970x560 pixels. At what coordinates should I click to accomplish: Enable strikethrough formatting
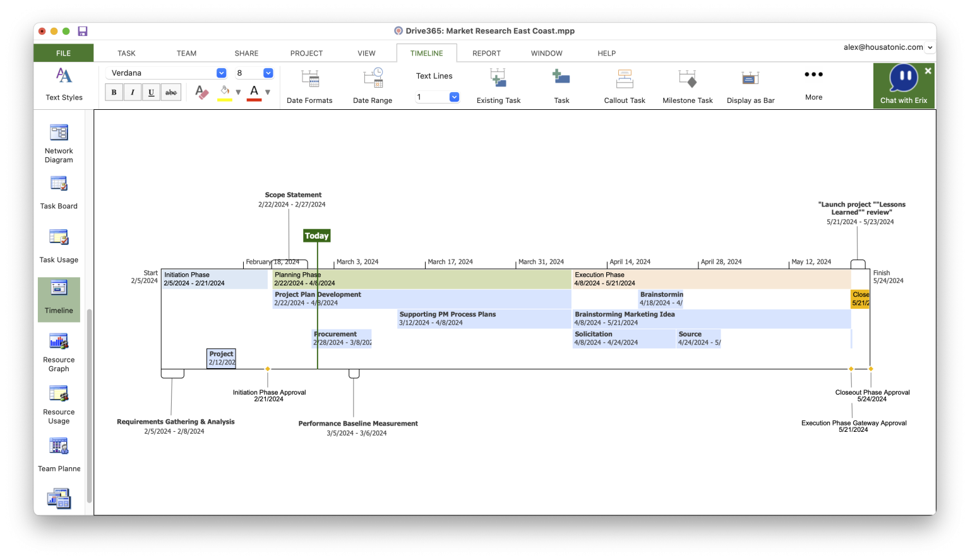[171, 92]
